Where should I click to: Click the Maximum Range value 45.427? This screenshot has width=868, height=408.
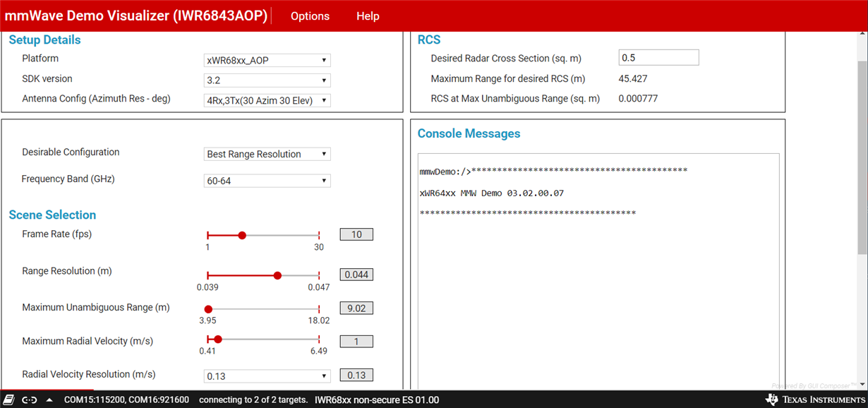coord(633,78)
